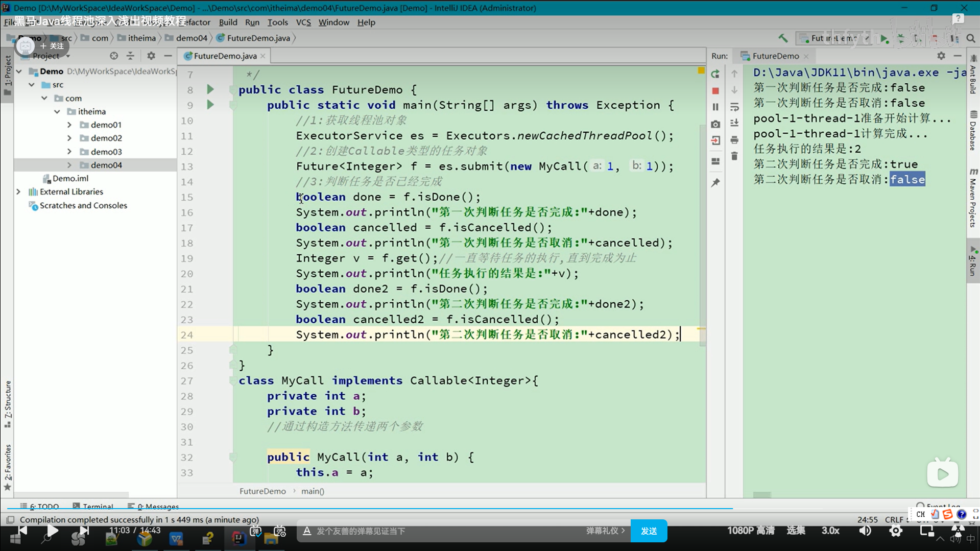Screen dimensions: 980x551
Task: Stop the running process with red square
Action: coord(715,91)
